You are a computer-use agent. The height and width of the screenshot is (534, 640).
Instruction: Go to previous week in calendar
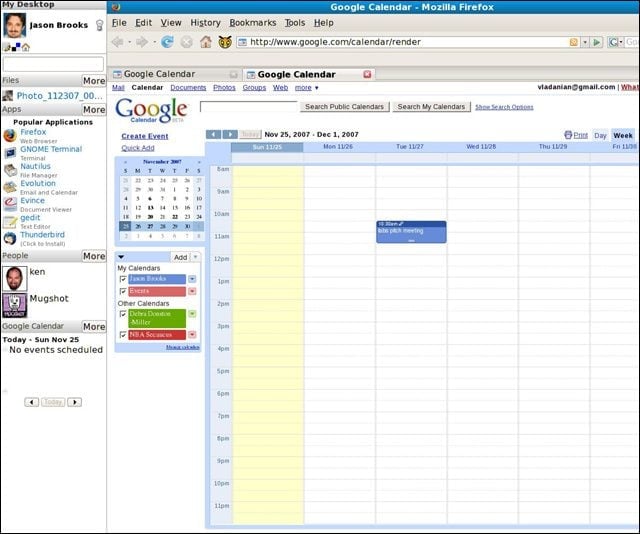(x=213, y=134)
